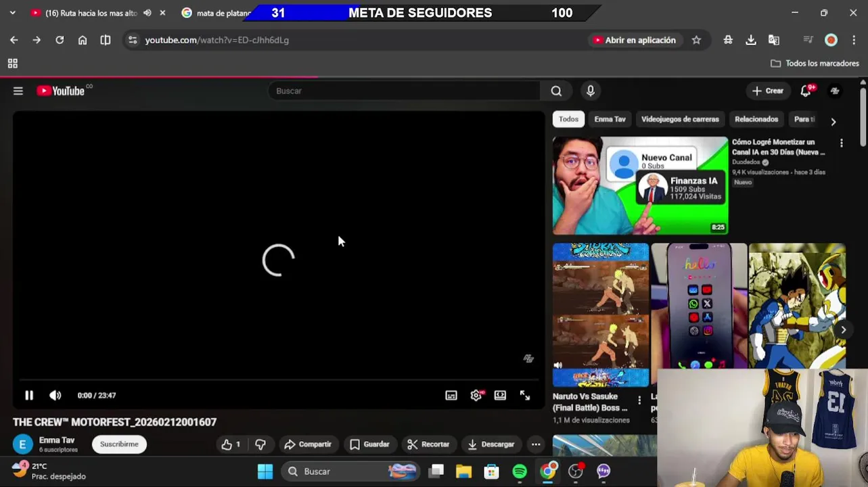Image resolution: width=868 pixels, height=487 pixels.
Task: Open Spotify from the taskbar
Action: click(520, 471)
